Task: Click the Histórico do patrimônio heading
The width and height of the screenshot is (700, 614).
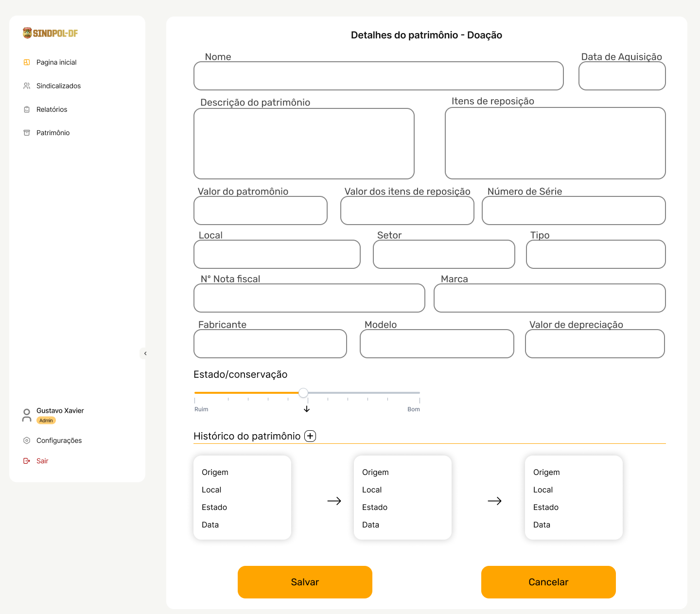Action: pos(247,436)
